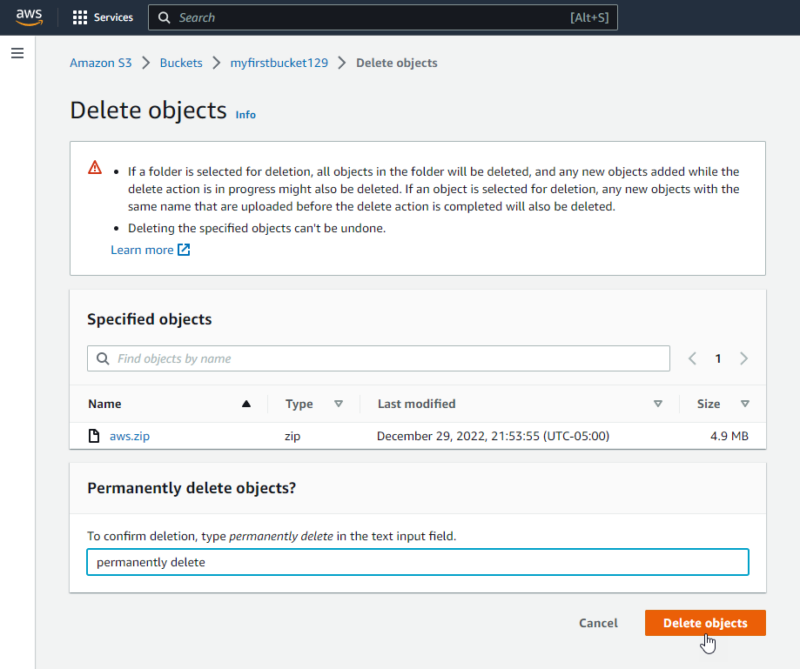
Task: Toggle the Size column filter
Action: (x=745, y=403)
